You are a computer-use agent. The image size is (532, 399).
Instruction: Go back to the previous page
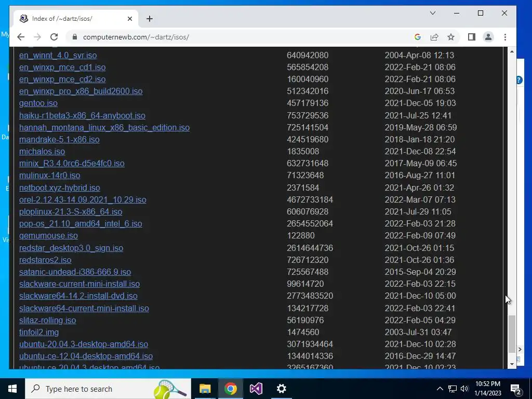tap(21, 37)
